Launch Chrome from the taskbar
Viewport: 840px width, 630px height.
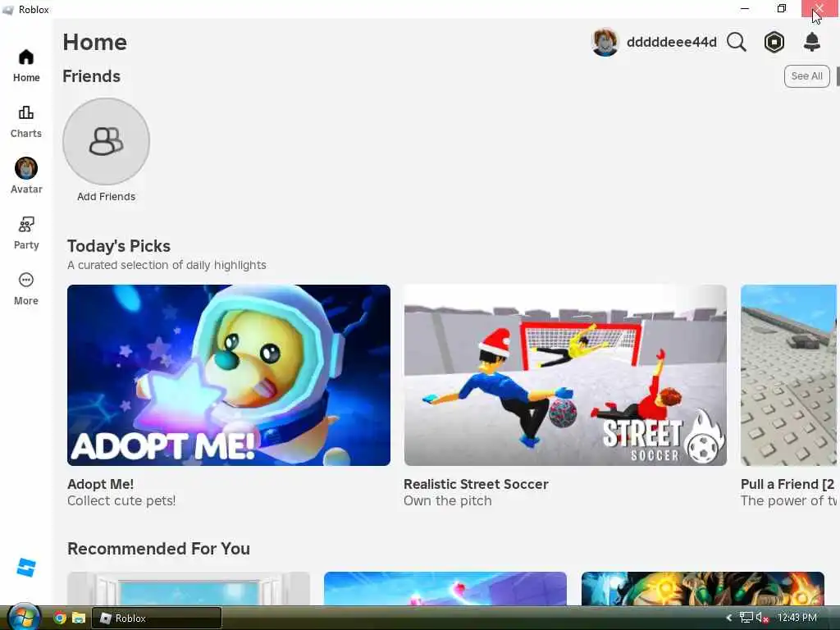coord(59,619)
